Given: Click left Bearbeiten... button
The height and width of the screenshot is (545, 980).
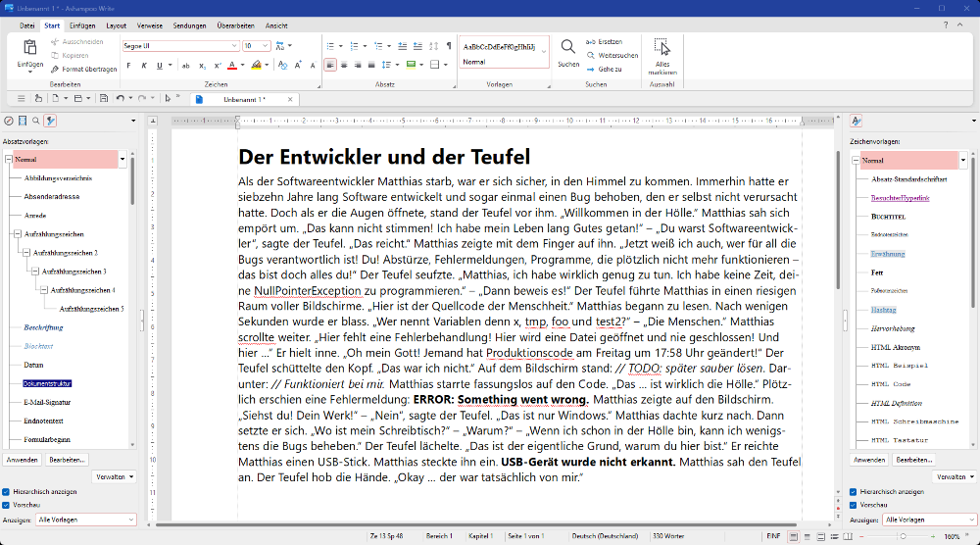Looking at the screenshot, I should point(67,460).
